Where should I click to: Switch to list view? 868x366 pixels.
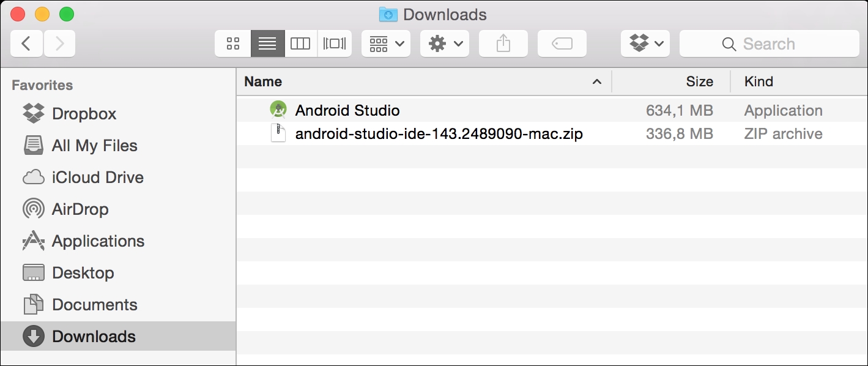click(267, 43)
